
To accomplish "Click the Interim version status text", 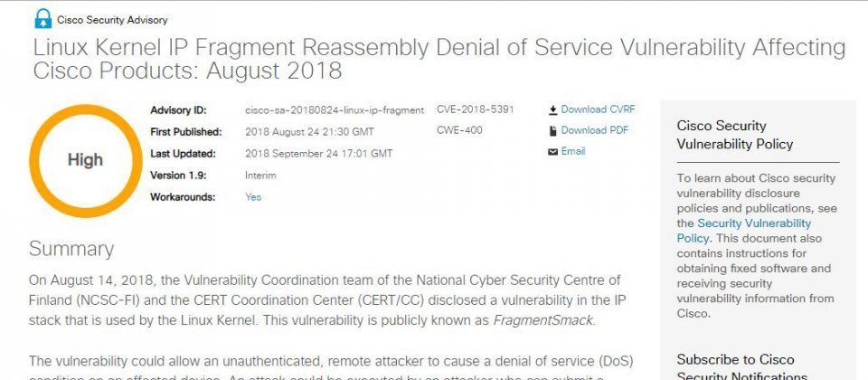I will [x=260, y=176].
